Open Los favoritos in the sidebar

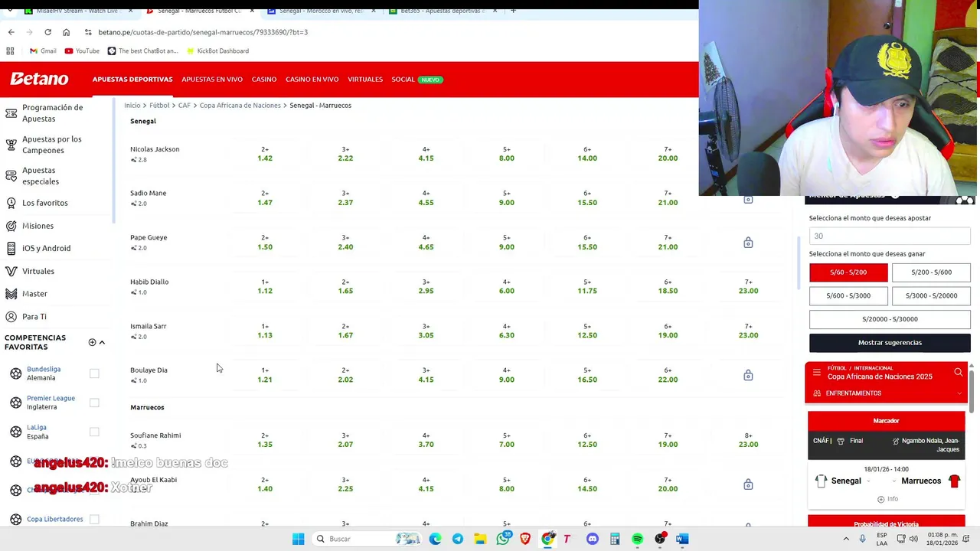(x=44, y=203)
